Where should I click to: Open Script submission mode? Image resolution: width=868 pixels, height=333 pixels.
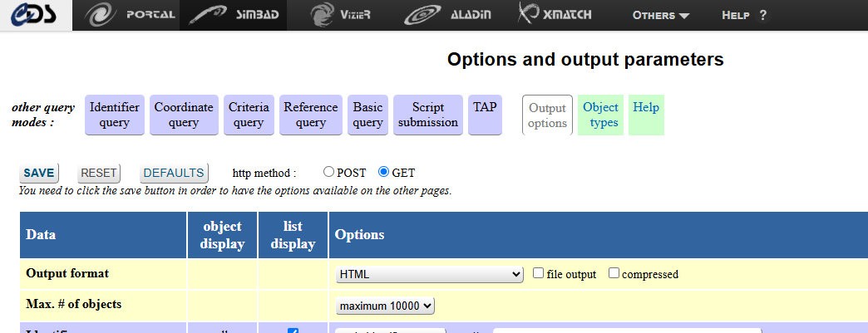[x=428, y=115]
